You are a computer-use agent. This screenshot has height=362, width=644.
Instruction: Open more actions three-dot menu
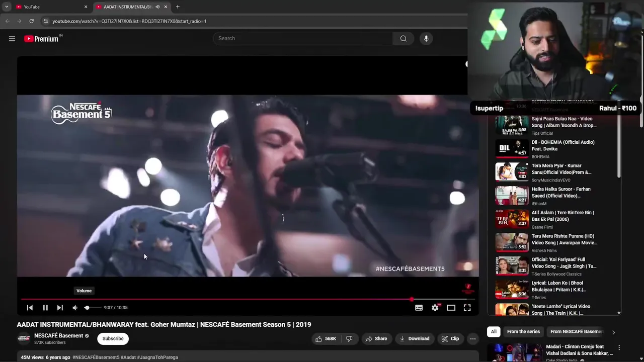pyautogui.click(x=473, y=339)
